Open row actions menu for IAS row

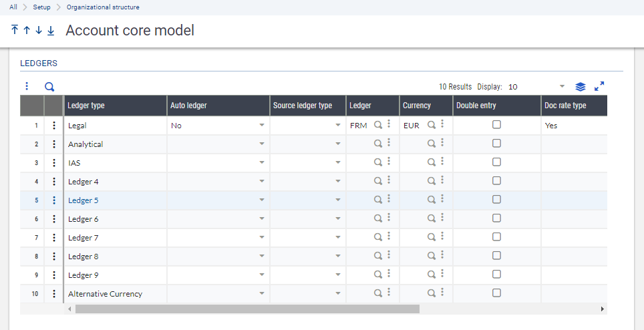click(54, 163)
